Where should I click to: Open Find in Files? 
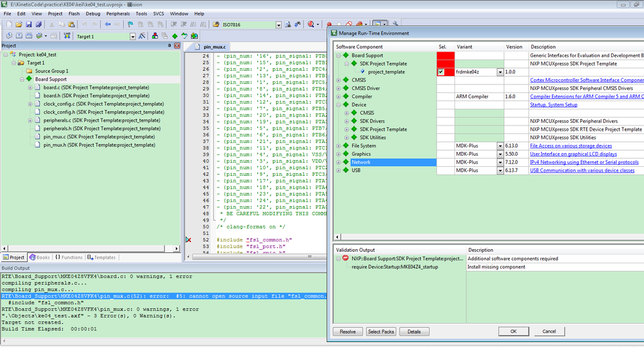click(215, 24)
